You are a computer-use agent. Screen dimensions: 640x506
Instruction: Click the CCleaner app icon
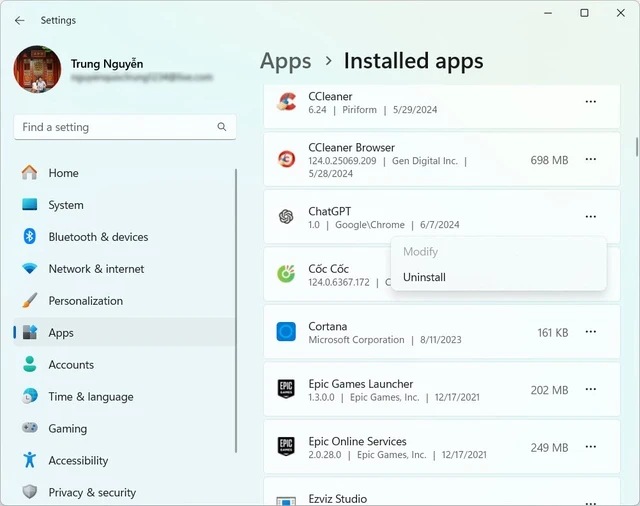(x=287, y=102)
